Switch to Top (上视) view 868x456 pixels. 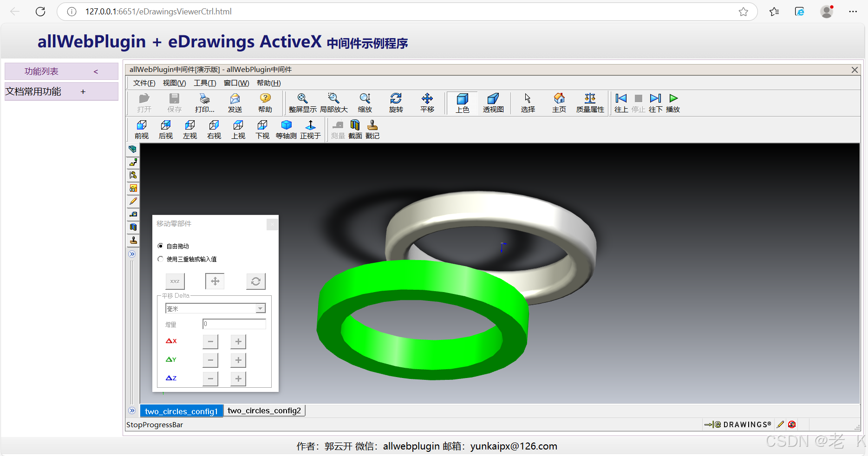tap(238, 129)
